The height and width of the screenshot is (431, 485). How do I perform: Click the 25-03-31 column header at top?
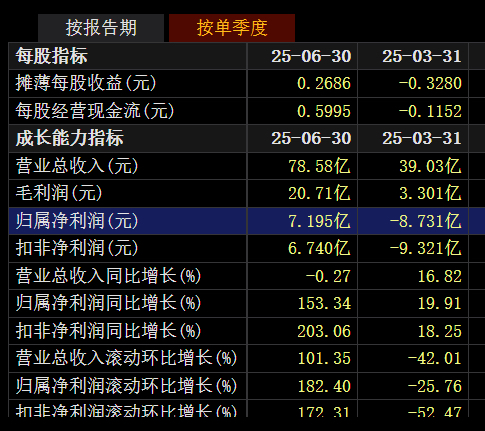pyautogui.click(x=422, y=56)
